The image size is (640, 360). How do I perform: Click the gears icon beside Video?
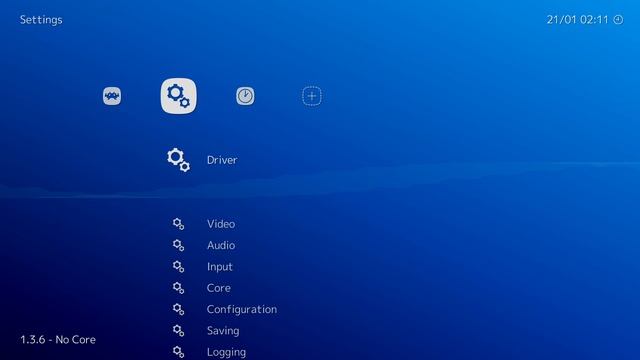[178, 224]
